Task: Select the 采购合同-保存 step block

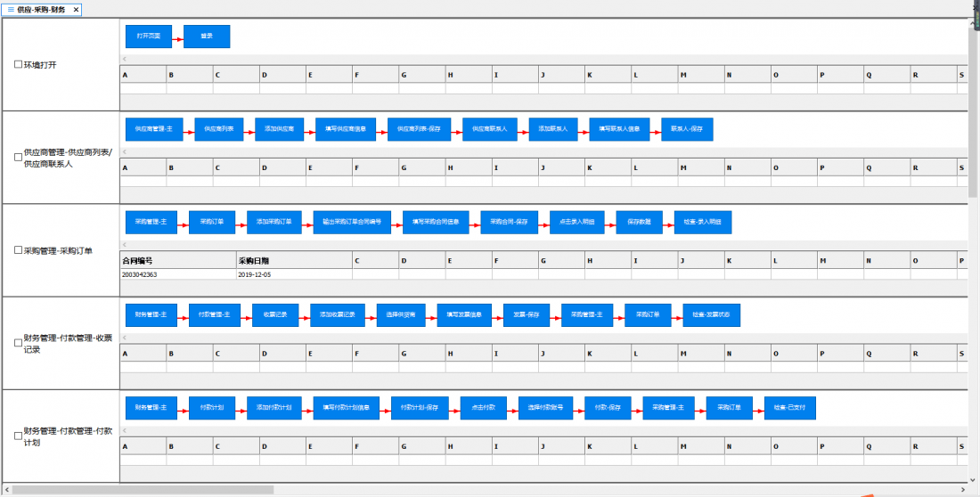Action: click(510, 222)
